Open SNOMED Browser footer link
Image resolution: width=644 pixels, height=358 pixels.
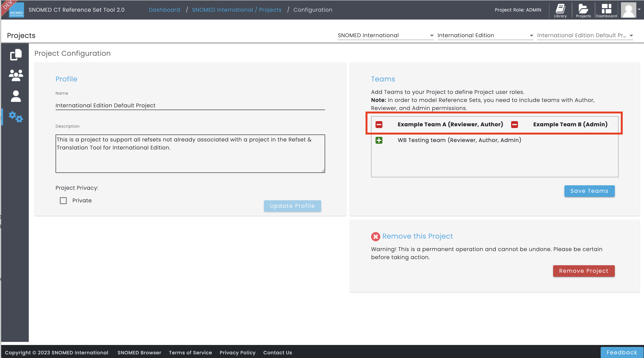[x=139, y=352]
